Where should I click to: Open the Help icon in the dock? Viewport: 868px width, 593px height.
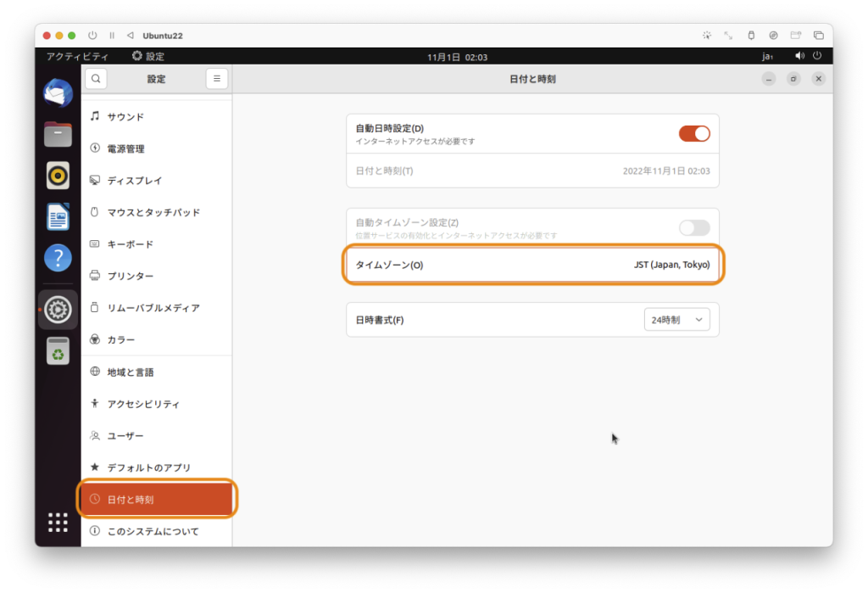tap(58, 258)
